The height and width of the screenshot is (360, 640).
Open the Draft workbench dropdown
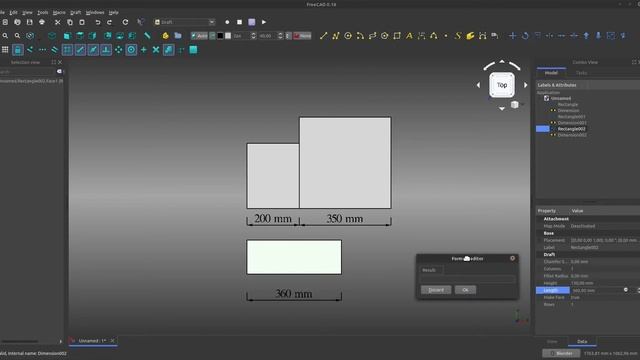click(184, 22)
